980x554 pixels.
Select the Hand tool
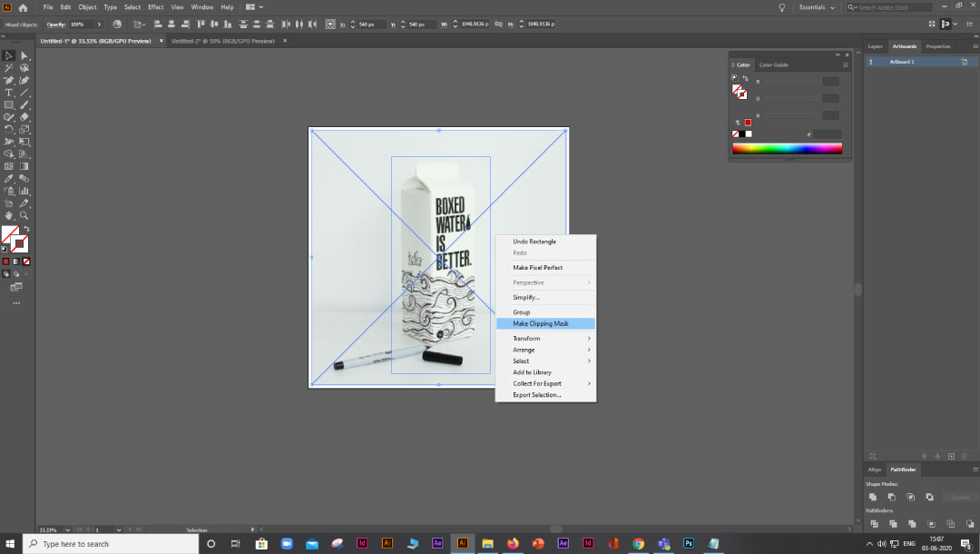[9, 215]
